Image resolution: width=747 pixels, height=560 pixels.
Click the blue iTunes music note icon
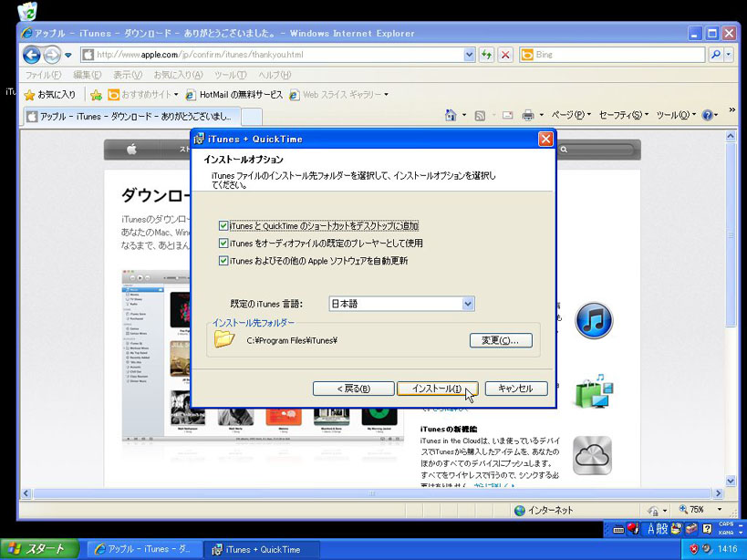click(x=594, y=320)
